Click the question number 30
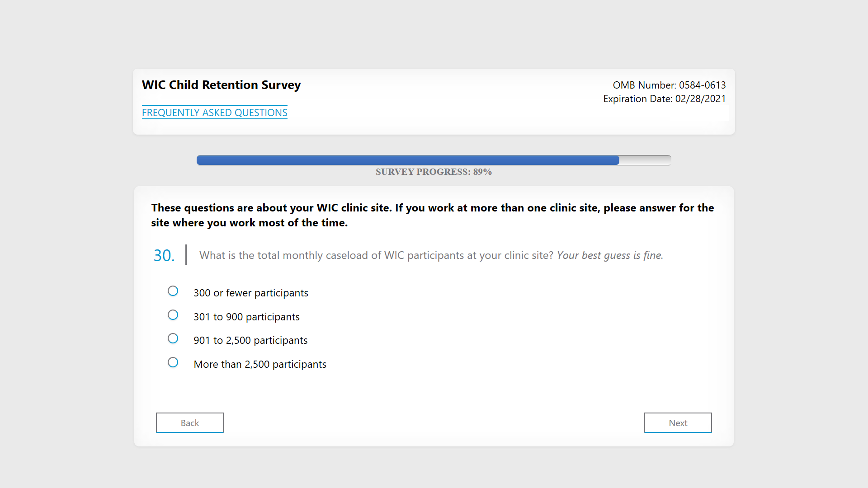This screenshot has width=868, height=488. point(164,256)
